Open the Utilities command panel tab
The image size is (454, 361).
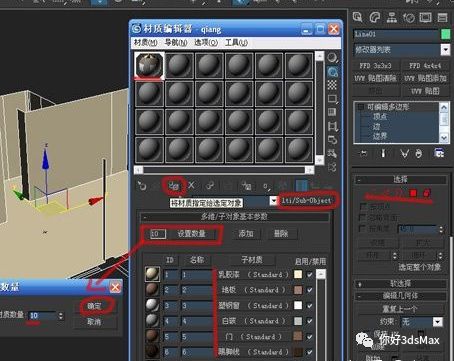pyautogui.click(x=442, y=17)
